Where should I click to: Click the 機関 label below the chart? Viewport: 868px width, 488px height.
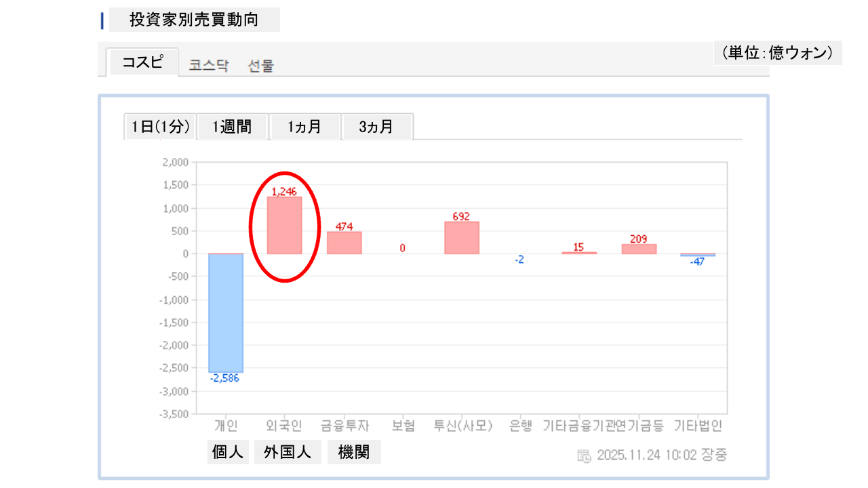pyautogui.click(x=354, y=452)
